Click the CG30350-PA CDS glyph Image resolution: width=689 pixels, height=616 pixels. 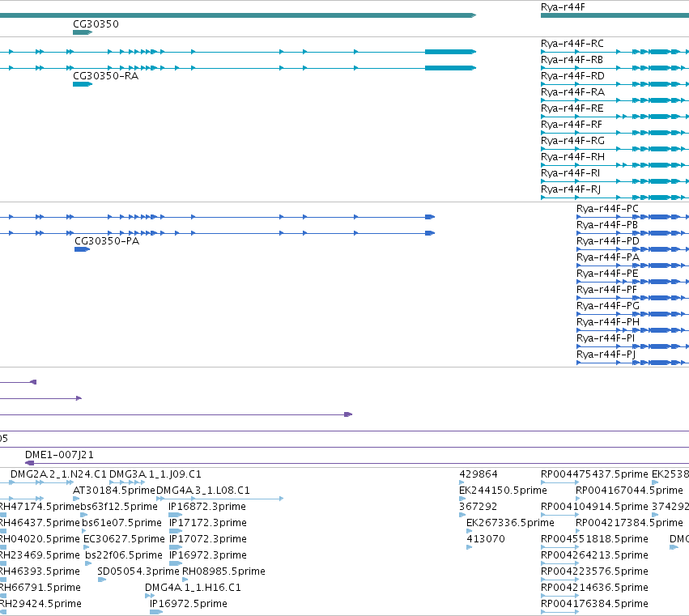[82, 249]
